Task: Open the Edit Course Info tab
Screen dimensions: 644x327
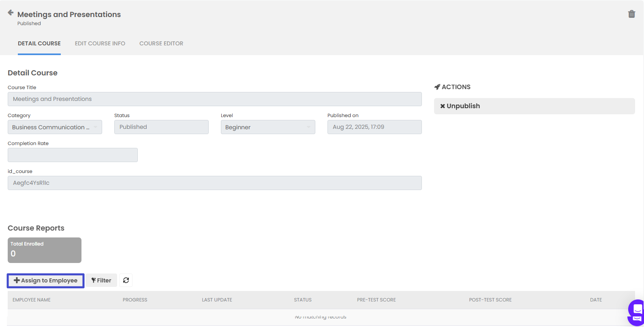Action: [x=100, y=43]
